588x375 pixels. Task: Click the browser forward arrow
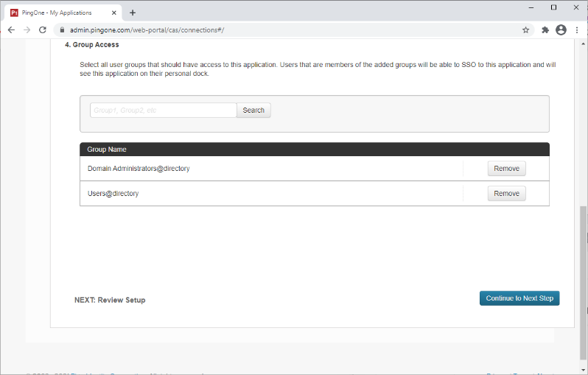(27, 30)
